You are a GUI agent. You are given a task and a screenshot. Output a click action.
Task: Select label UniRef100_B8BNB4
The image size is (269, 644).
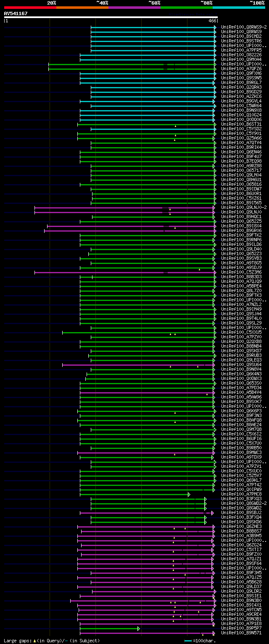pos(241,346)
